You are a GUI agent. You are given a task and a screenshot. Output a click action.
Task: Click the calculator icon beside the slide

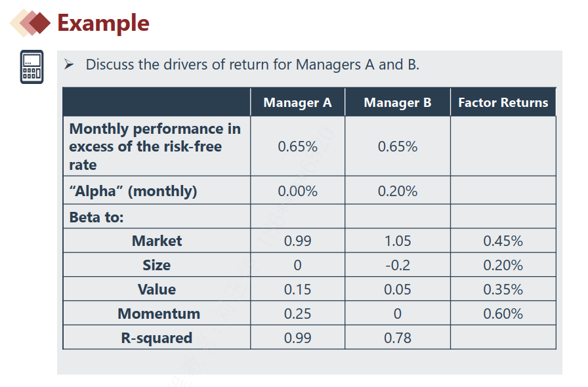click(31, 67)
